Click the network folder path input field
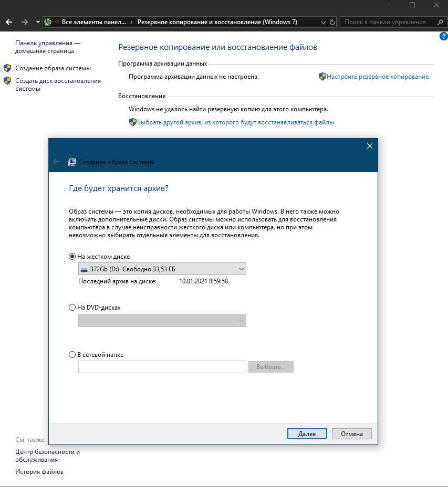 click(162, 367)
